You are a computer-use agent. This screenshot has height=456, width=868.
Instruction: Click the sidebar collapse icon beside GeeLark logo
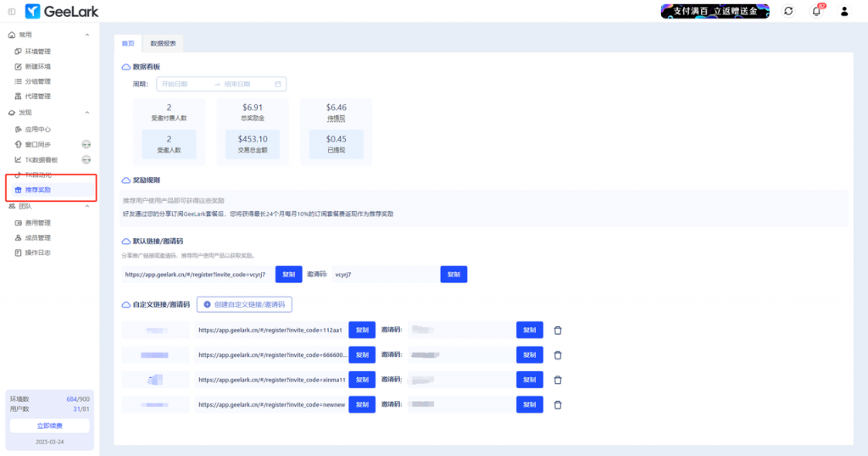pyautogui.click(x=11, y=11)
